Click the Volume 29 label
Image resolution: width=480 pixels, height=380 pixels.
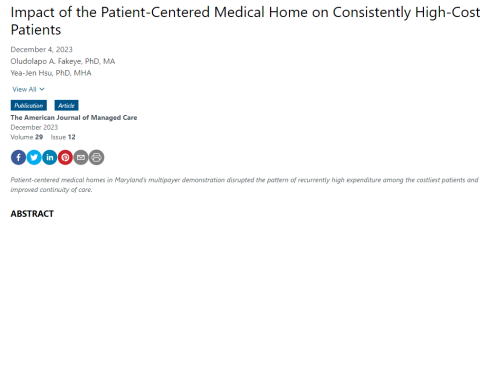27,137
